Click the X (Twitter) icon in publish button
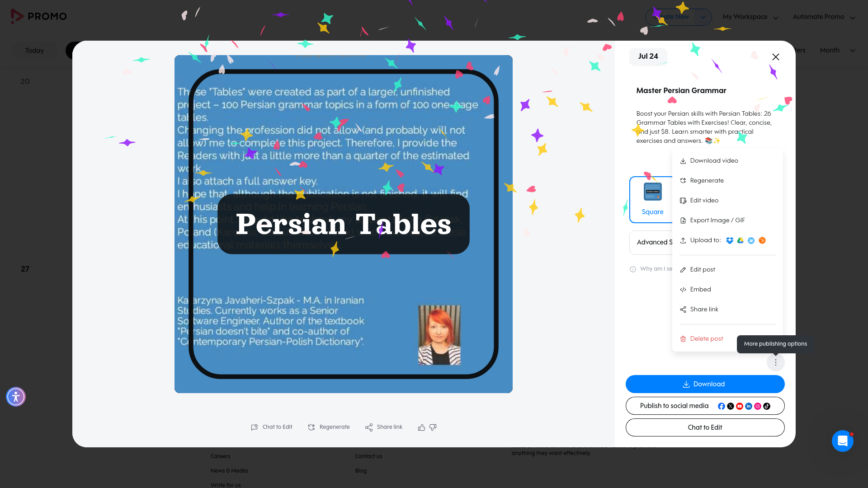Image resolution: width=868 pixels, height=488 pixels. tap(731, 406)
